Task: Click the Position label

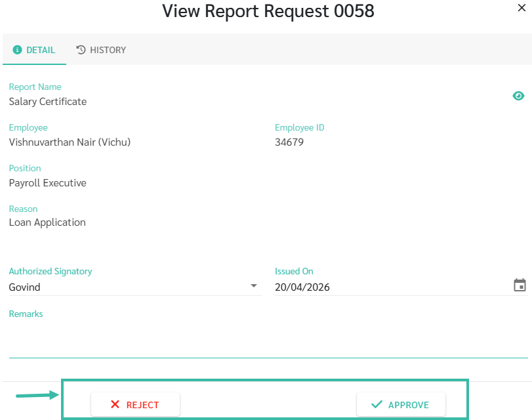Action: pos(25,169)
